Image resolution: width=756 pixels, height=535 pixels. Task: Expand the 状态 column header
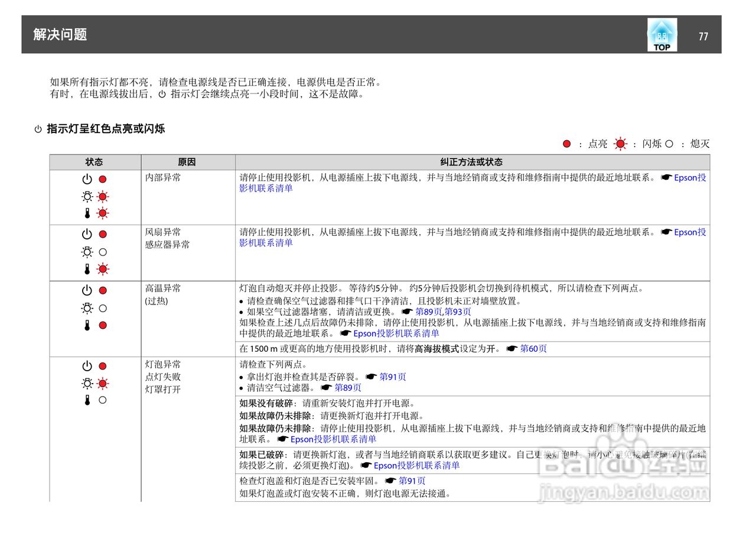(94, 161)
